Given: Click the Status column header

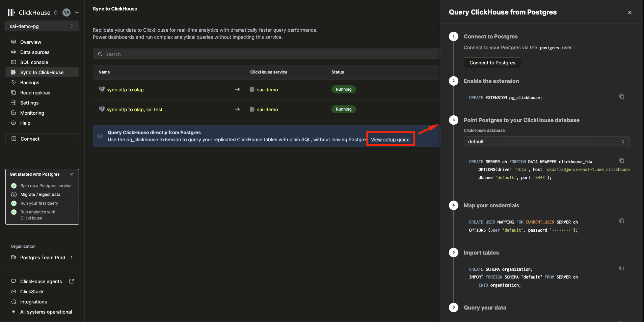Looking at the screenshot, I should pyautogui.click(x=338, y=72).
